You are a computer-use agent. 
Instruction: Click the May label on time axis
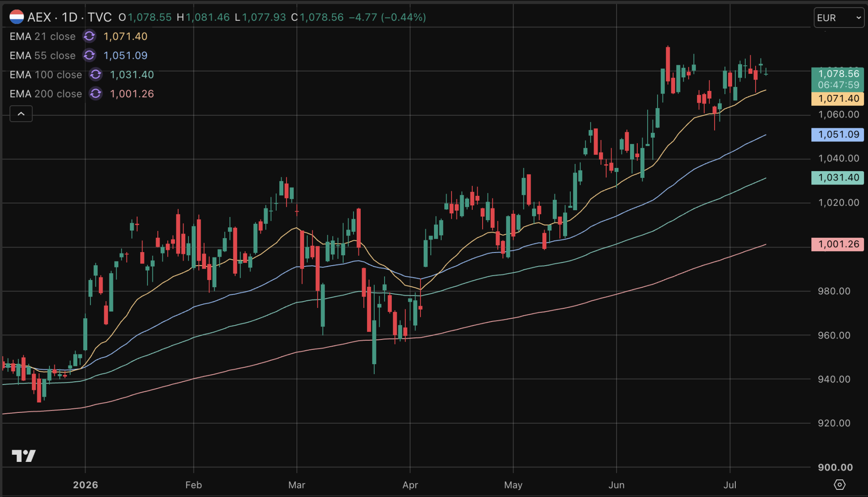pyautogui.click(x=513, y=485)
